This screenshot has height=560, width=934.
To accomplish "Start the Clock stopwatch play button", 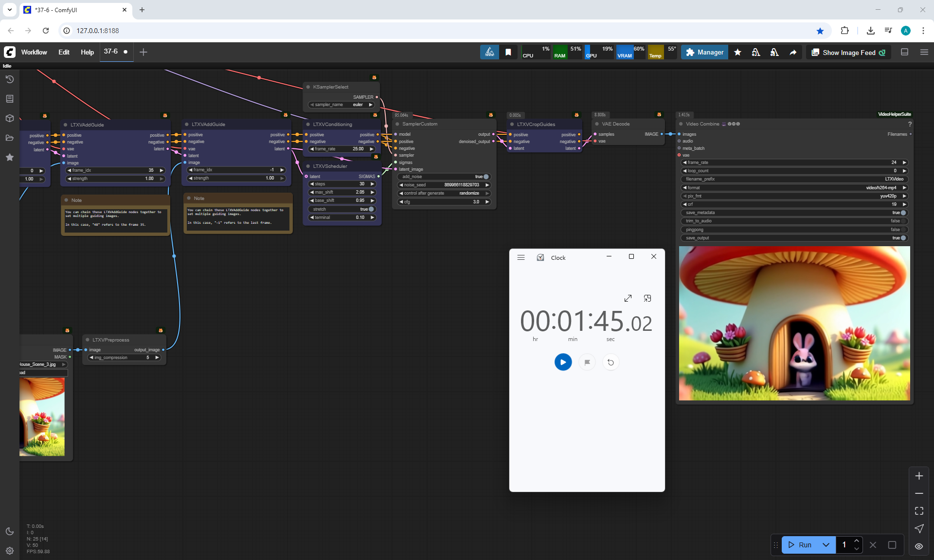I will click(563, 362).
